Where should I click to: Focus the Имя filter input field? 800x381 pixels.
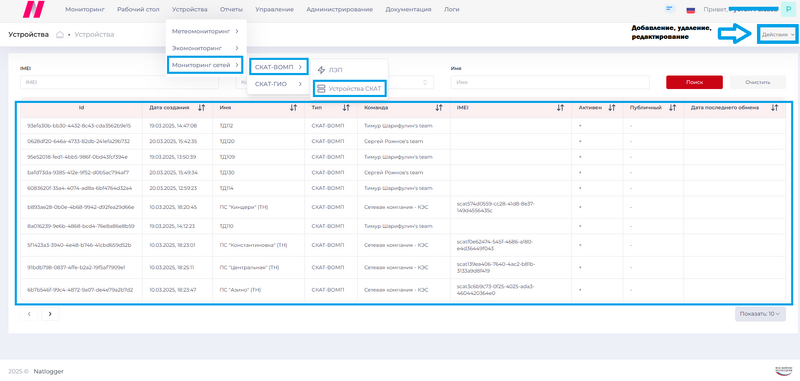click(x=550, y=82)
